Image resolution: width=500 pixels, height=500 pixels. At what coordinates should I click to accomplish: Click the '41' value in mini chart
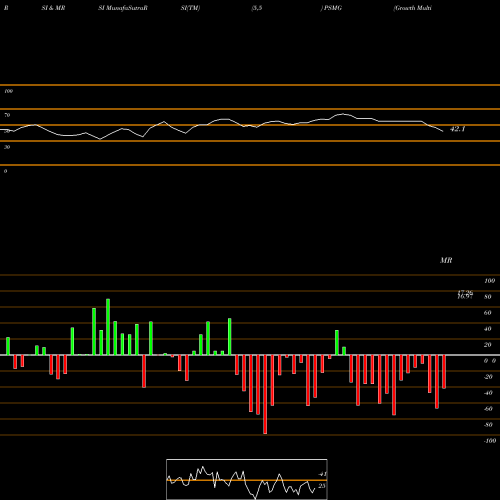pyautogui.click(x=322, y=474)
